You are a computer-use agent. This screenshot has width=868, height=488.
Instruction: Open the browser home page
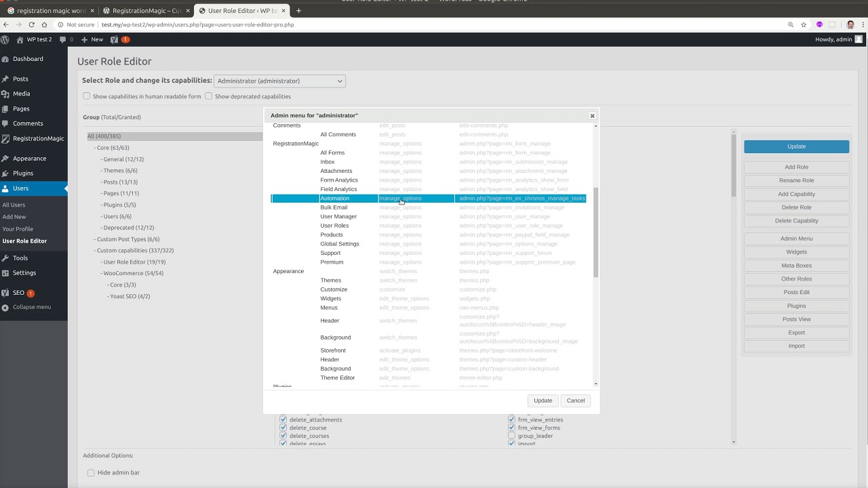(44, 24)
